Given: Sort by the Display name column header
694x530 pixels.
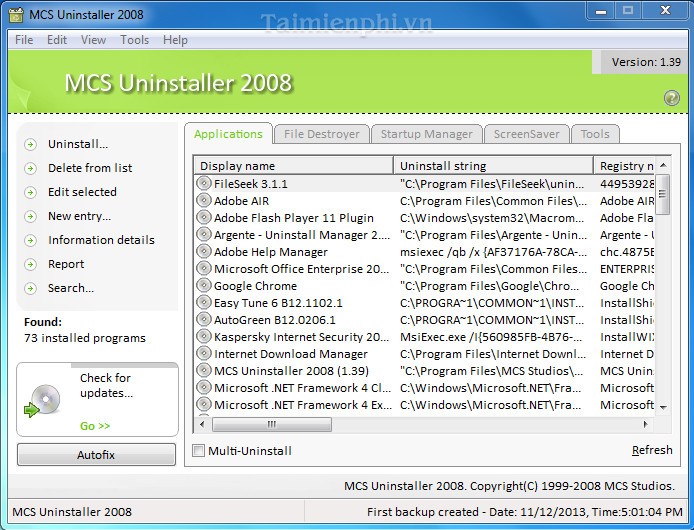Looking at the screenshot, I should 294,166.
